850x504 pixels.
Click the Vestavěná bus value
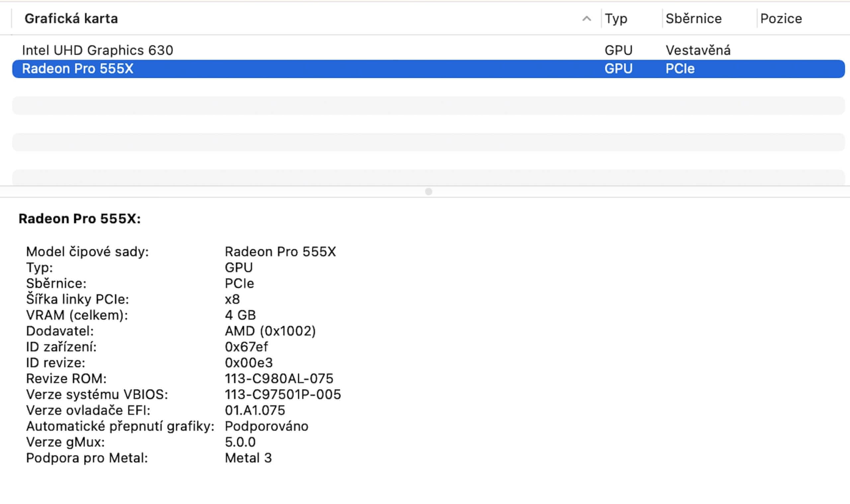tap(698, 50)
